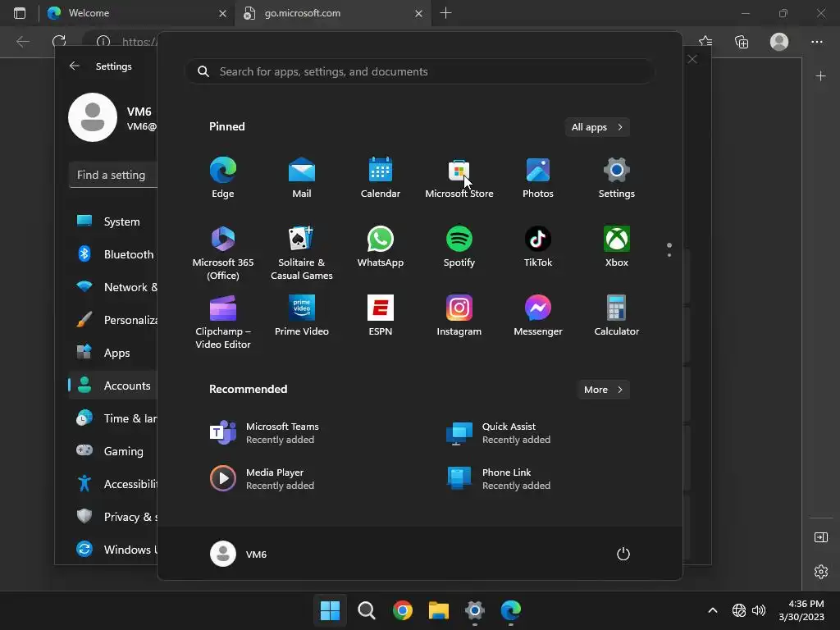
Task: Open Edge profile avatar
Action: (x=779, y=41)
